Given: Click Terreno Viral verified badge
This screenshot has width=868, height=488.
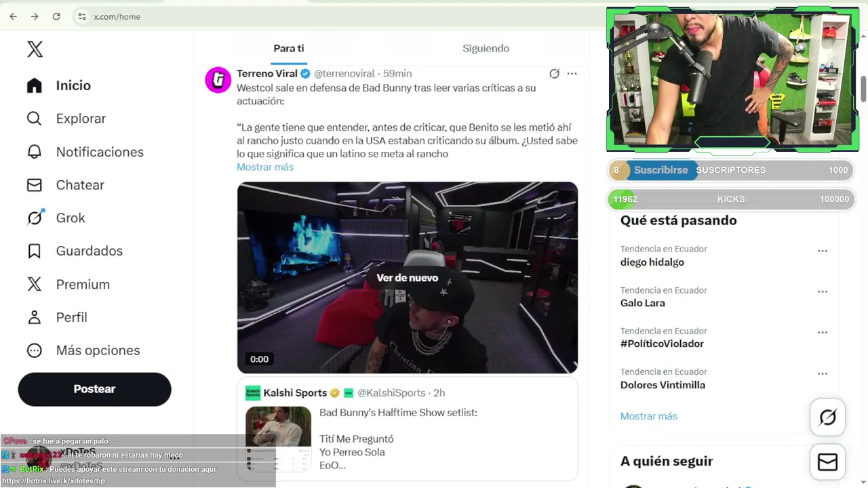Looking at the screenshot, I should pyautogui.click(x=306, y=73).
